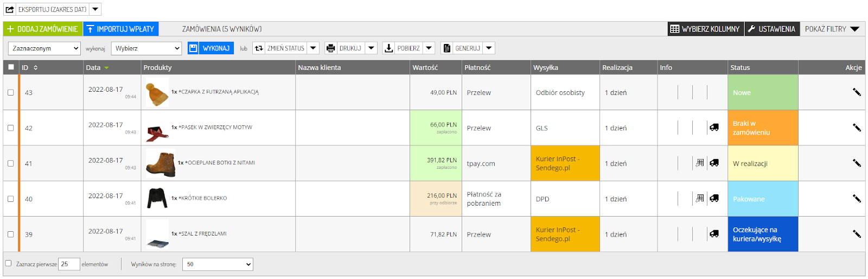Sort by the Data column header
This screenshot has height=279, width=868.
[x=112, y=67]
